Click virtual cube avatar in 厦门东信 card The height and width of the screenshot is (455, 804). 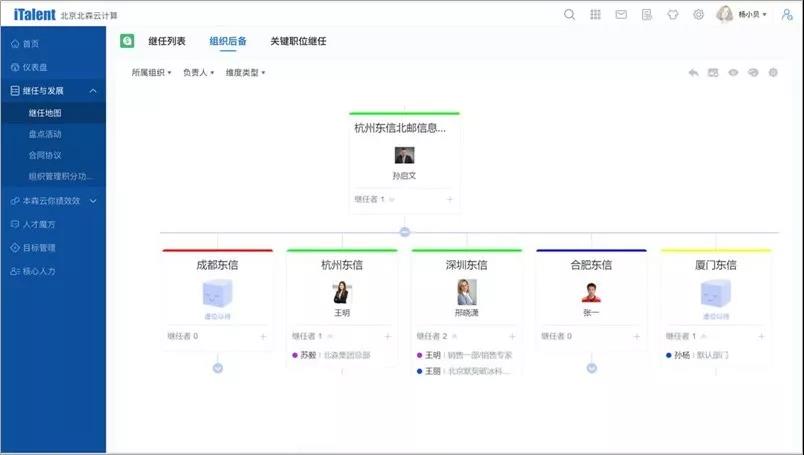pyautogui.click(x=716, y=293)
